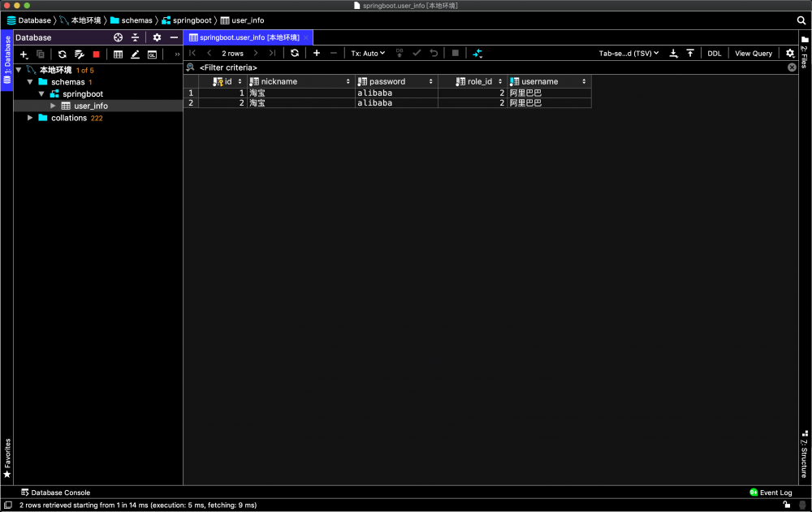This screenshot has height=512, width=812.
Task: Sort by the nickname column header
Action: [300, 81]
